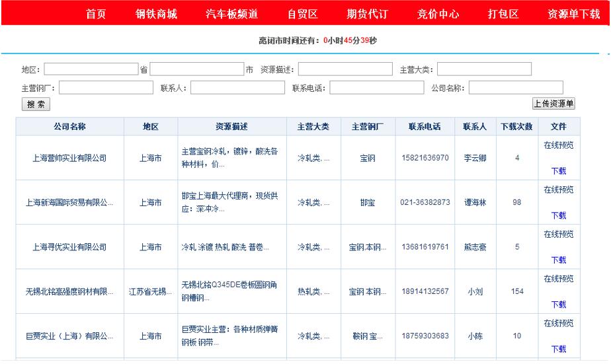Viewport: 611px width, 364px height.
Task: Open the 汽车板频道 channel
Action: [231, 14]
